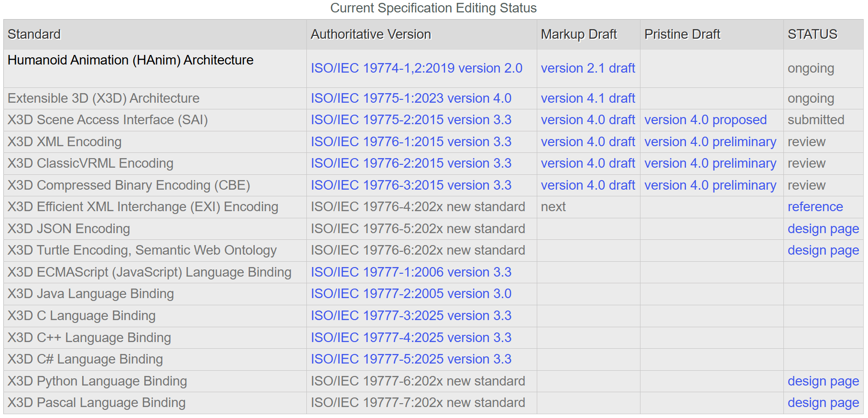
Task: Open ISO/IEC 19777-5:2025 C# binding link
Action: 411,359
